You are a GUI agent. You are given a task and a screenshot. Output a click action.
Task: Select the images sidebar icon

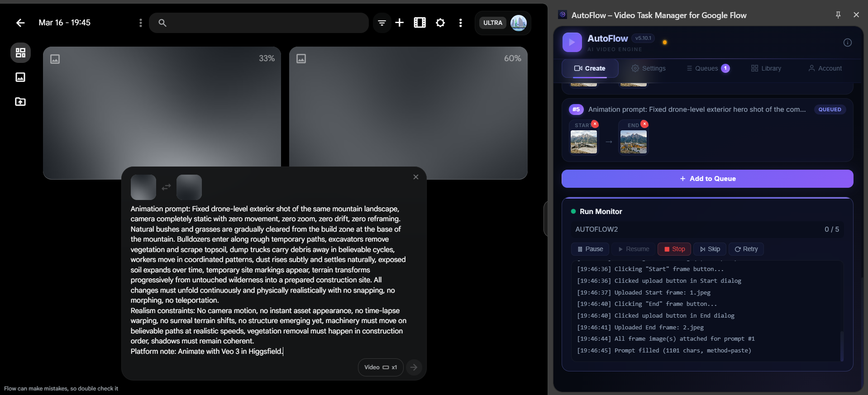click(x=20, y=77)
